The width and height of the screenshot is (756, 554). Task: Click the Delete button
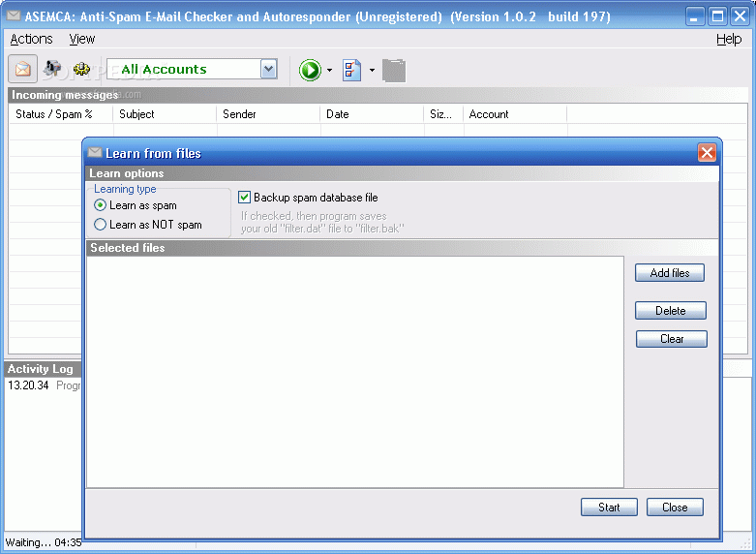pos(671,310)
